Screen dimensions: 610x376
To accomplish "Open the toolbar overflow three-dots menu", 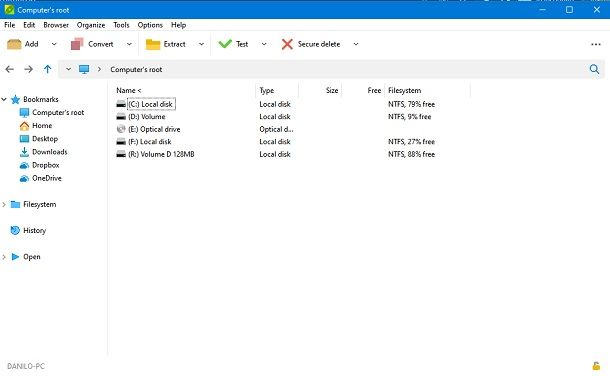I will pyautogui.click(x=596, y=44).
